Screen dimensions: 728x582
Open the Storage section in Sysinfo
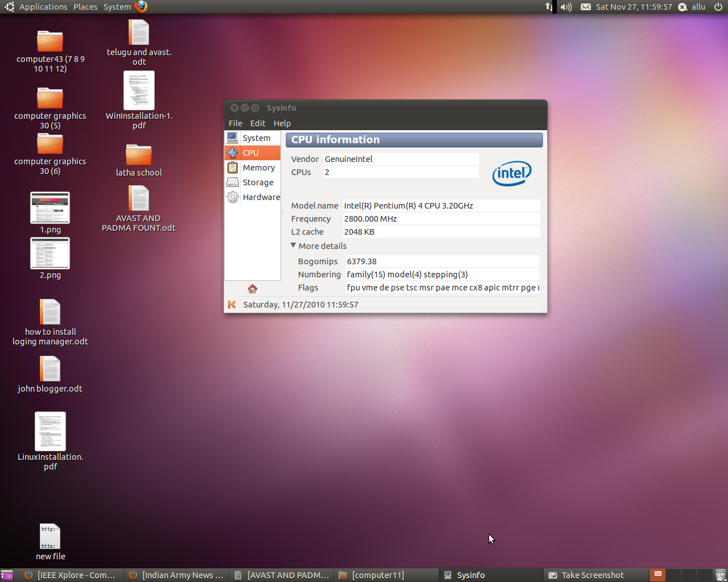coord(258,182)
